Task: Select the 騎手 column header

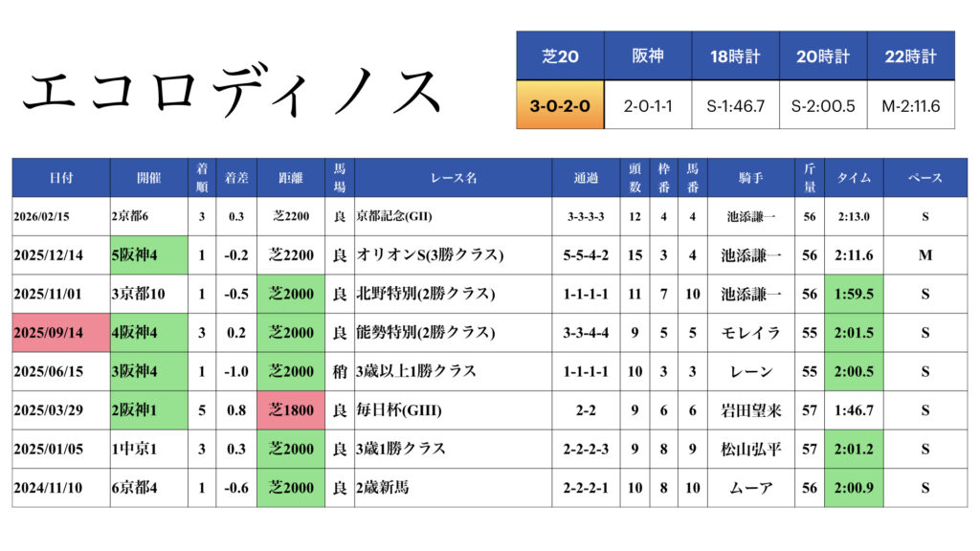Action: [750, 178]
